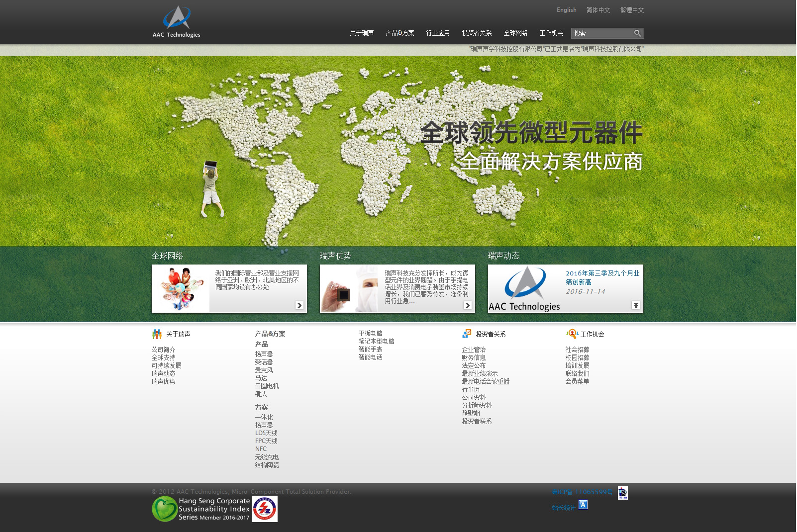Open the 关于瑞声 navigation menu
The image size is (797, 532).
pyautogui.click(x=361, y=33)
